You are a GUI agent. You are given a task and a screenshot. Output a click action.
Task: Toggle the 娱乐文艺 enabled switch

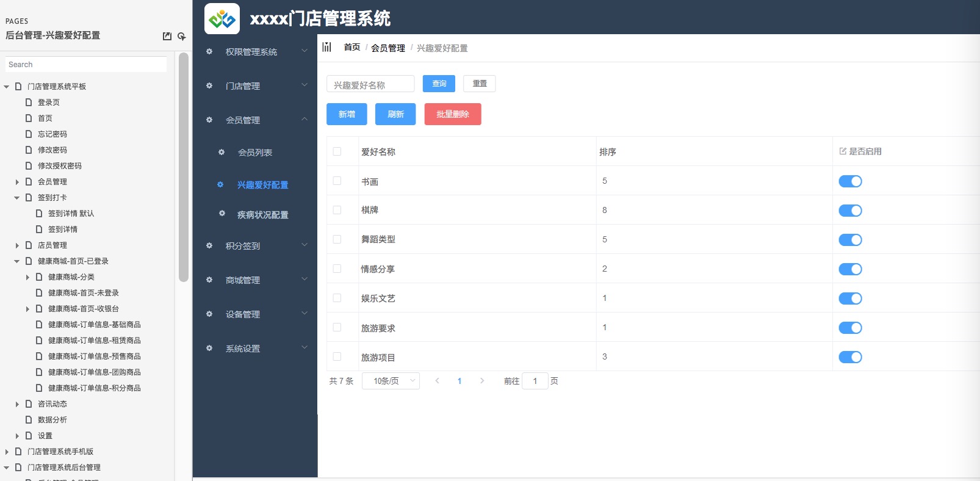(850, 298)
